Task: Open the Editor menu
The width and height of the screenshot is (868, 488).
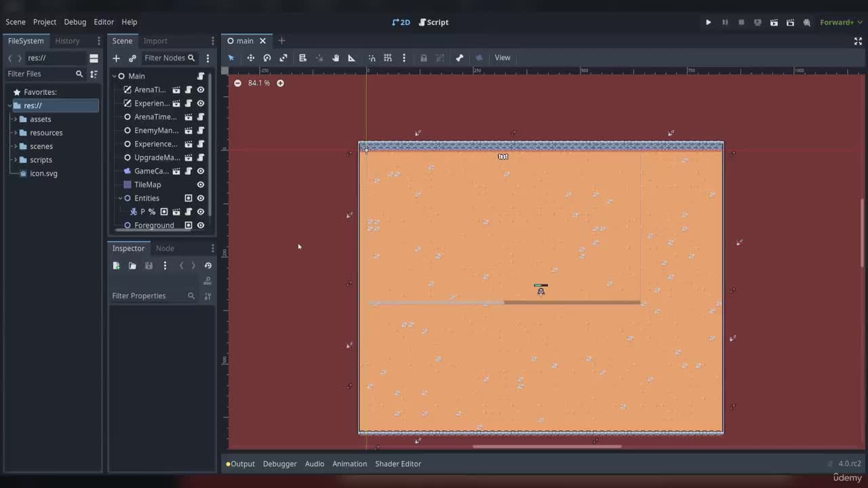Action: click(x=104, y=22)
